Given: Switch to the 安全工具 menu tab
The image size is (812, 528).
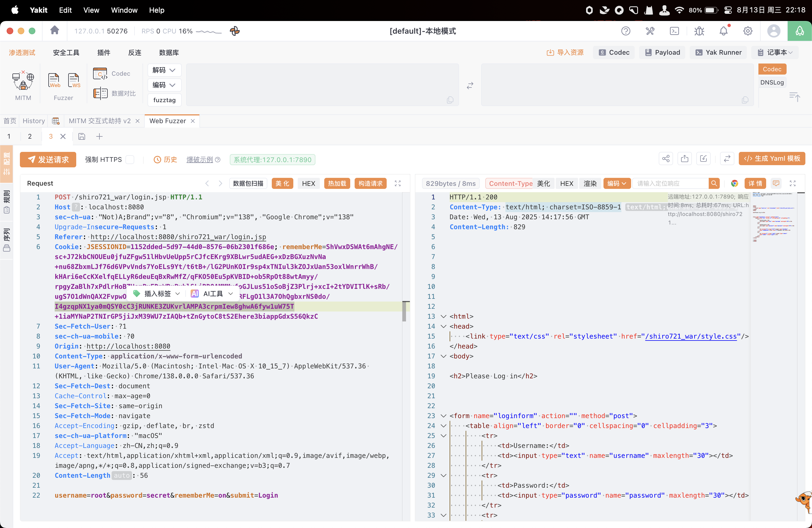Looking at the screenshot, I should click(66, 52).
